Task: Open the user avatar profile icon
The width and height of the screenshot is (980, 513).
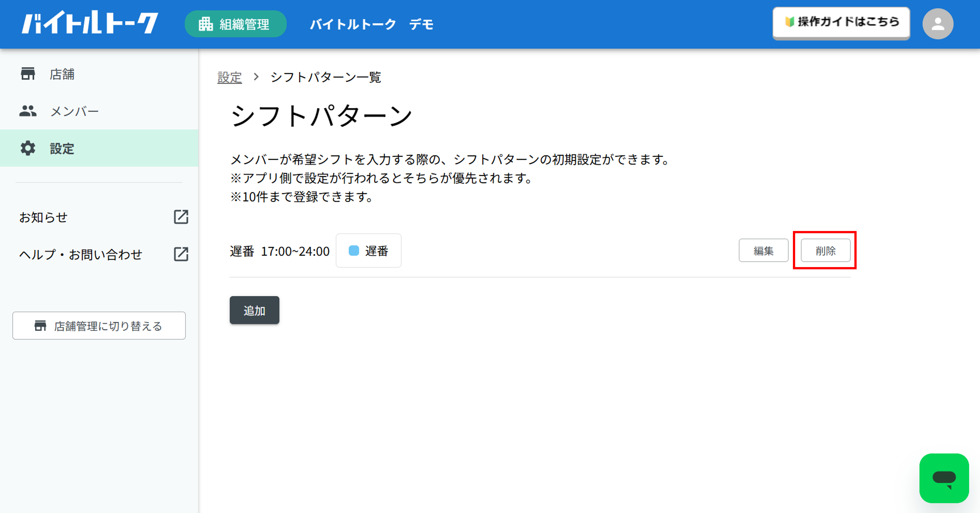Action: click(x=938, y=24)
